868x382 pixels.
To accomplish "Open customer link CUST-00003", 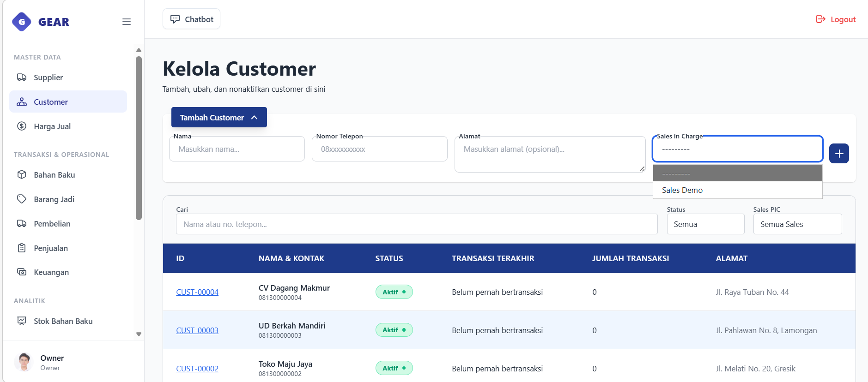I will click(x=197, y=330).
